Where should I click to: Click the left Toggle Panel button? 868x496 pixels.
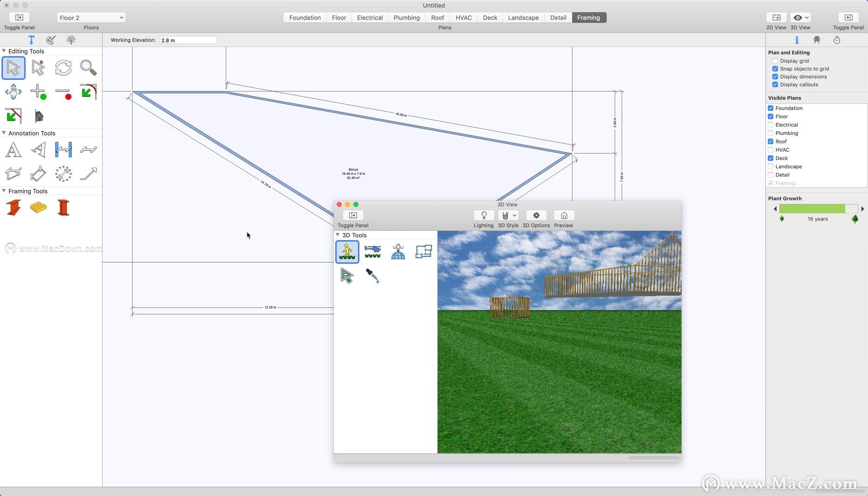coord(19,18)
